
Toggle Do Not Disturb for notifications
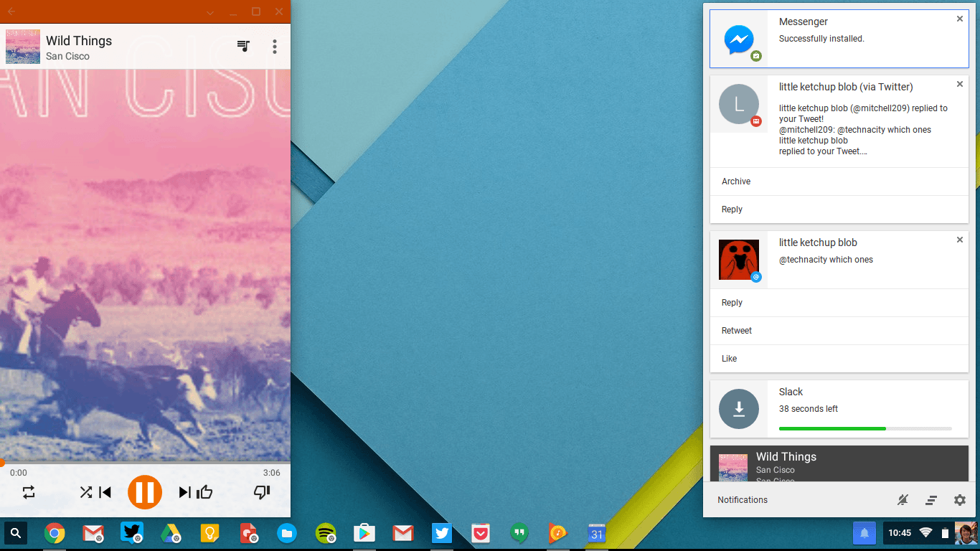(x=903, y=500)
